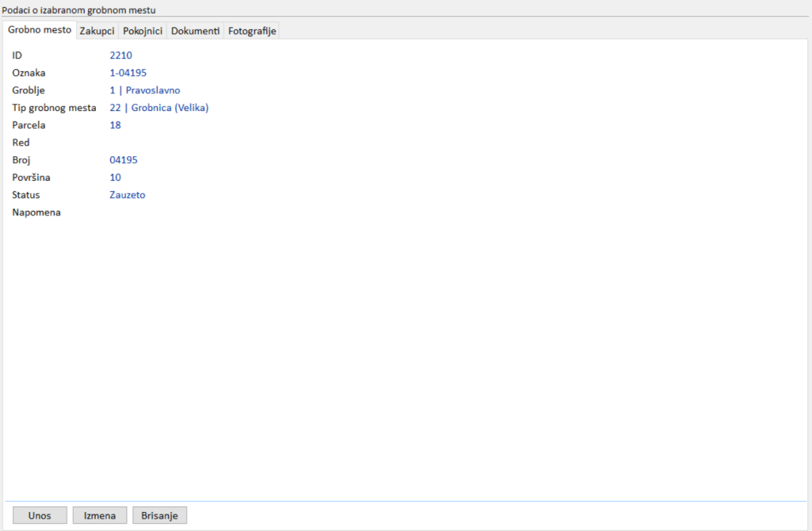Show the Fotografije tab
Viewport: 812px width, 531px height.
pos(251,31)
